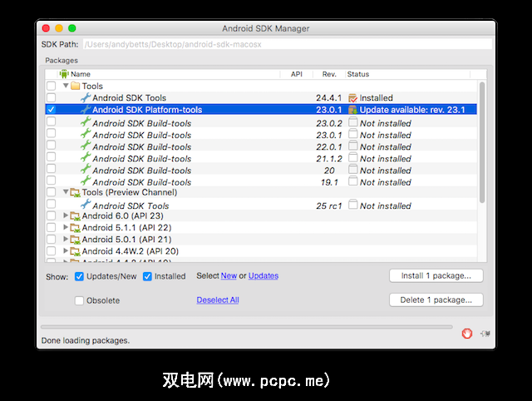Expand Android 5.1.1 (API 22)
This screenshot has height=401, width=532.
(x=66, y=227)
